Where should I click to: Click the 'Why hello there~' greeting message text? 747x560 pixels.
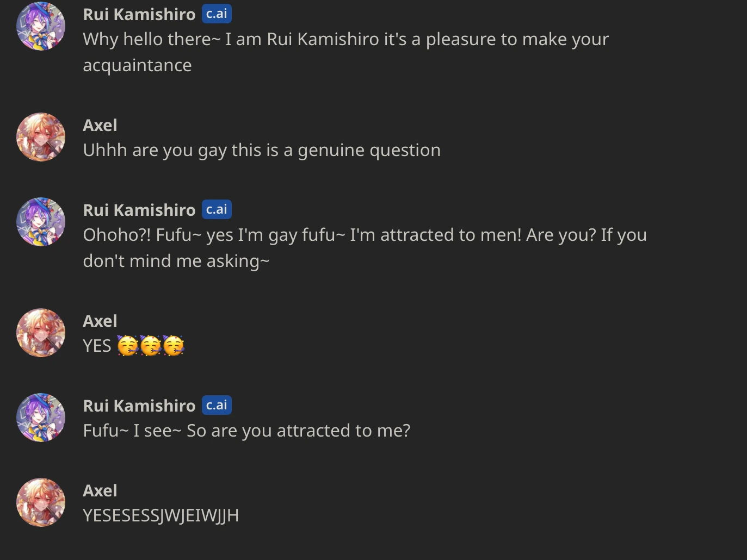345,40
